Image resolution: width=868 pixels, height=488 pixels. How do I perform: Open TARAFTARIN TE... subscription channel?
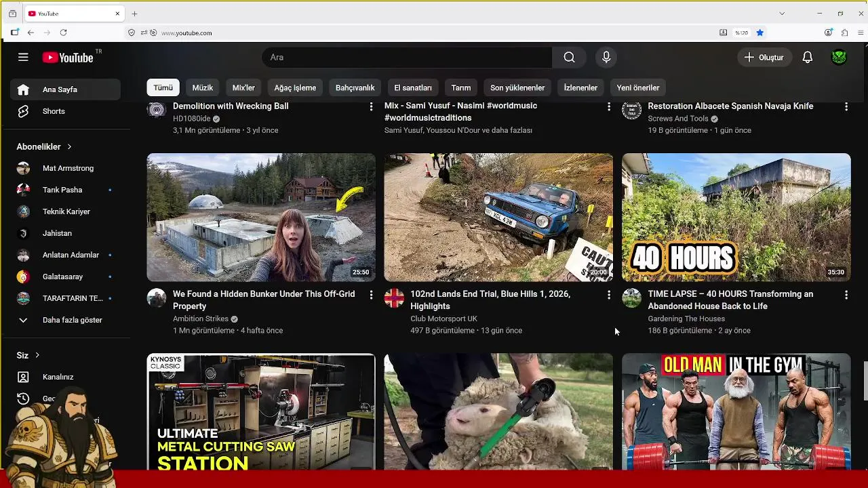click(x=65, y=298)
